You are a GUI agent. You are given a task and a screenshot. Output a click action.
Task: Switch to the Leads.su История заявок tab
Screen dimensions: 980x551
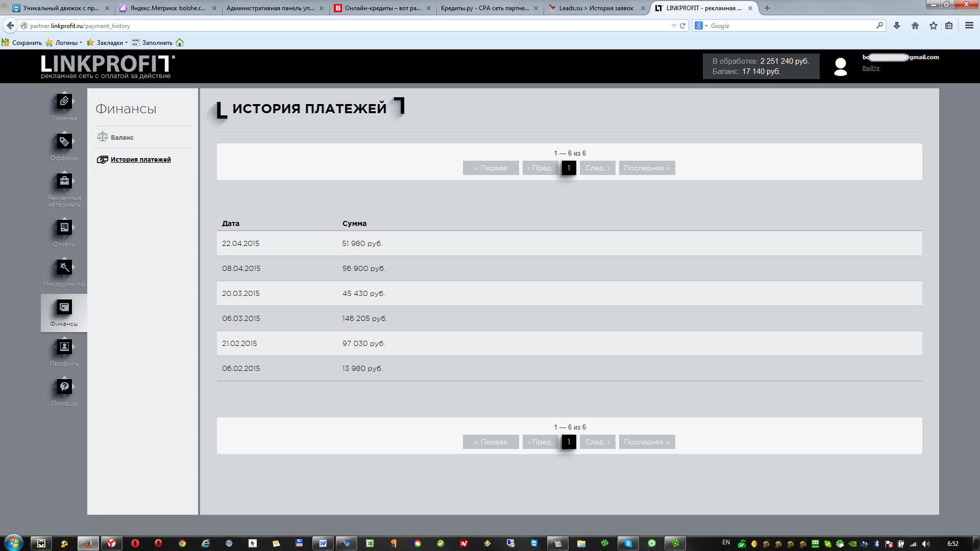596,8
